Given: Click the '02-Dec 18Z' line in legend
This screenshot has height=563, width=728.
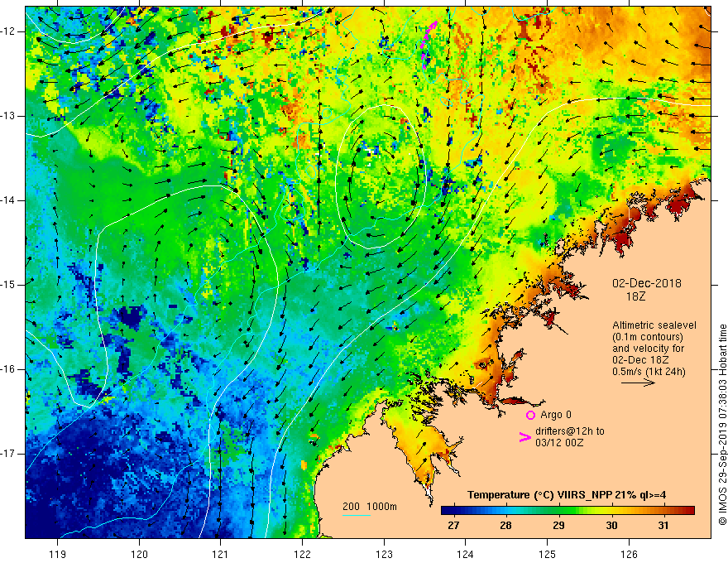Looking at the screenshot, I should [x=642, y=360].
